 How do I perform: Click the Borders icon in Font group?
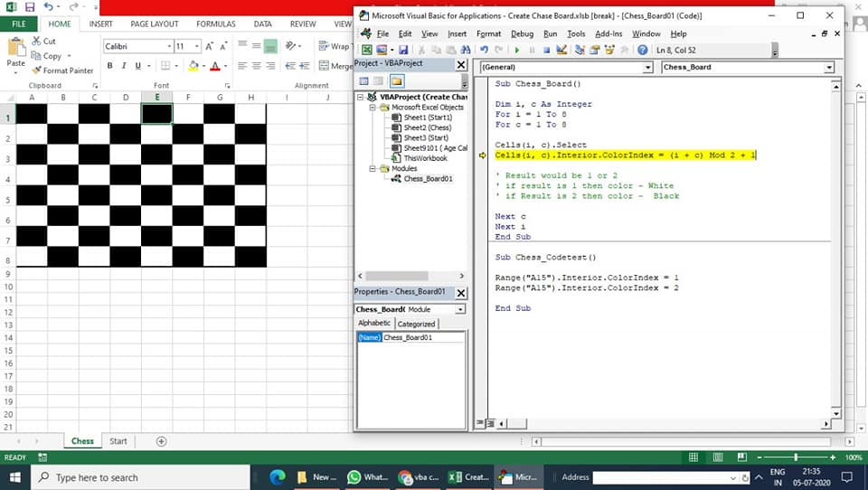tap(165, 66)
